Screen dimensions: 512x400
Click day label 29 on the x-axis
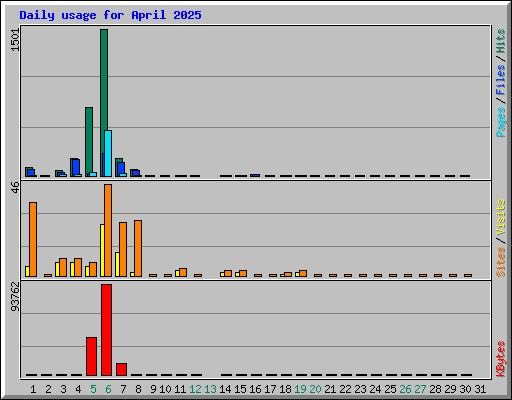click(450, 389)
